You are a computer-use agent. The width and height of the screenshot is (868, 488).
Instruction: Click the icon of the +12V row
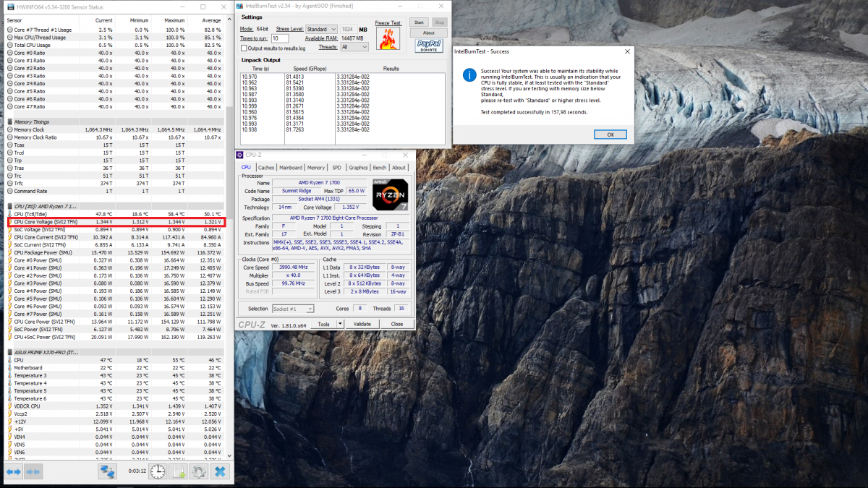[x=10, y=421]
